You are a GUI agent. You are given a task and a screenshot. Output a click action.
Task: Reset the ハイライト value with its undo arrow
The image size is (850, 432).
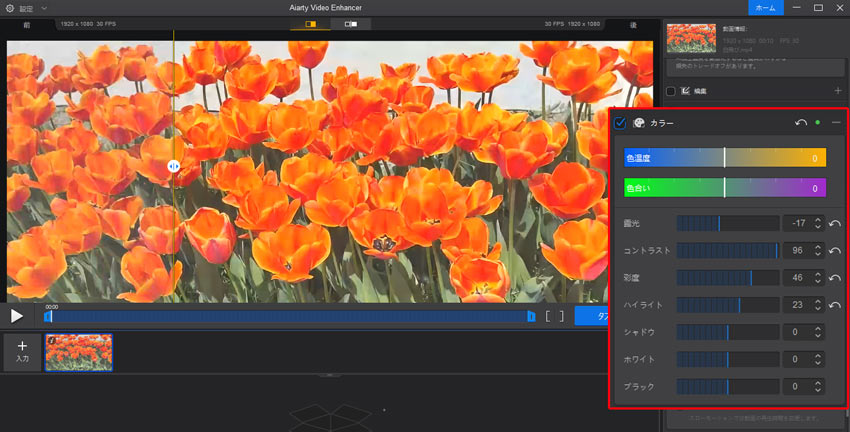click(835, 305)
